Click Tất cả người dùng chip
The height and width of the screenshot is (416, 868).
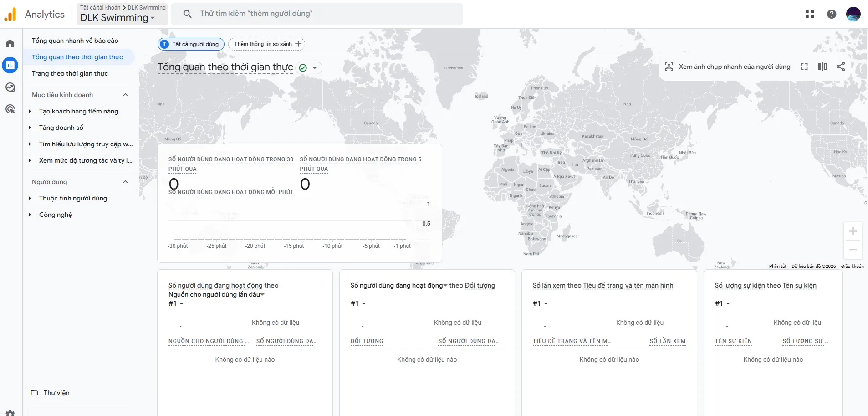tap(191, 44)
